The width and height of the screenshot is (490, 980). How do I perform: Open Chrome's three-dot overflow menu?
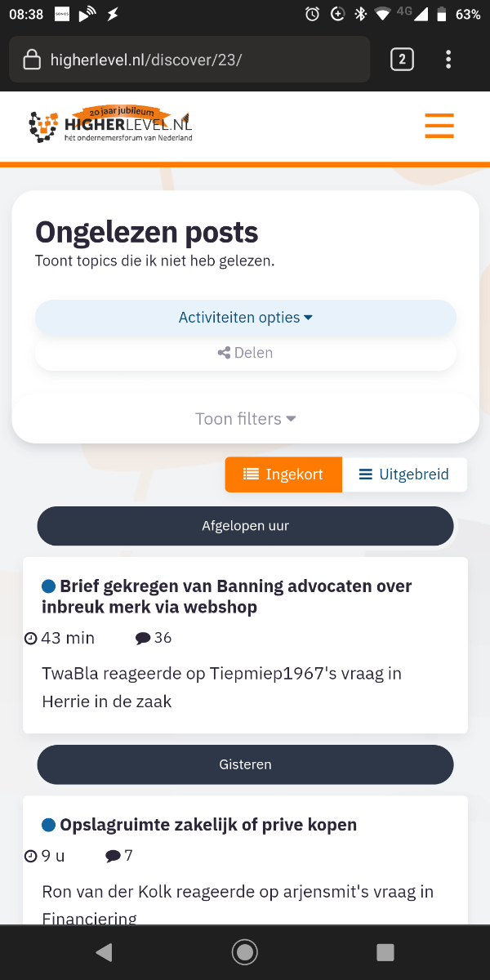point(448,60)
